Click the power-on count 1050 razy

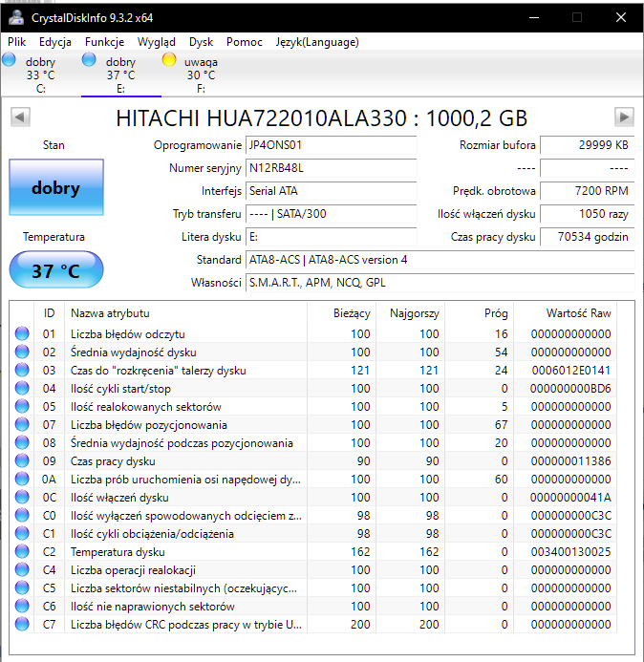pyautogui.click(x=588, y=214)
